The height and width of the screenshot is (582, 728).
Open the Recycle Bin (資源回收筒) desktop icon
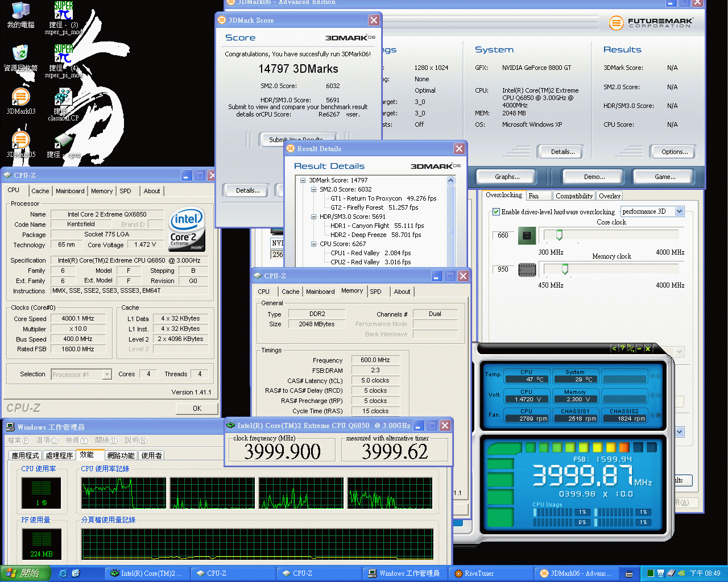pos(20,55)
